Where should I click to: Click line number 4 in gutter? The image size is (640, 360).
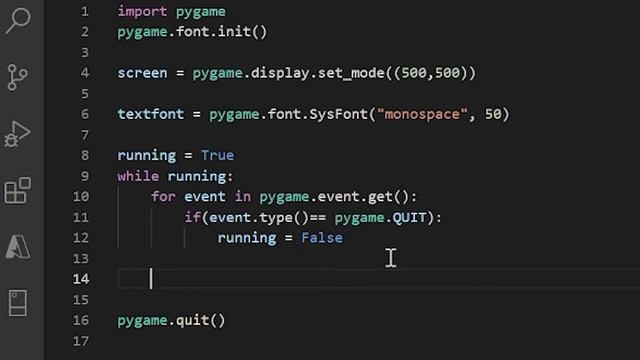click(x=84, y=73)
